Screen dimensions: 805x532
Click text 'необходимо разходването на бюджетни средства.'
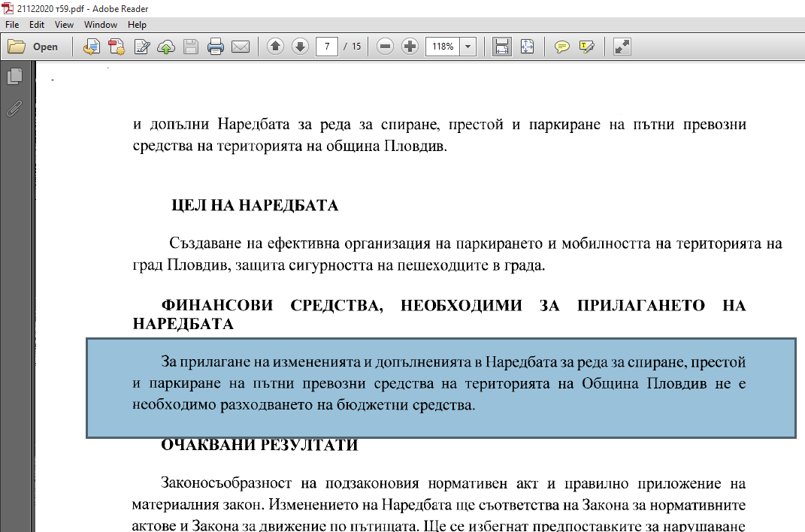304,405
